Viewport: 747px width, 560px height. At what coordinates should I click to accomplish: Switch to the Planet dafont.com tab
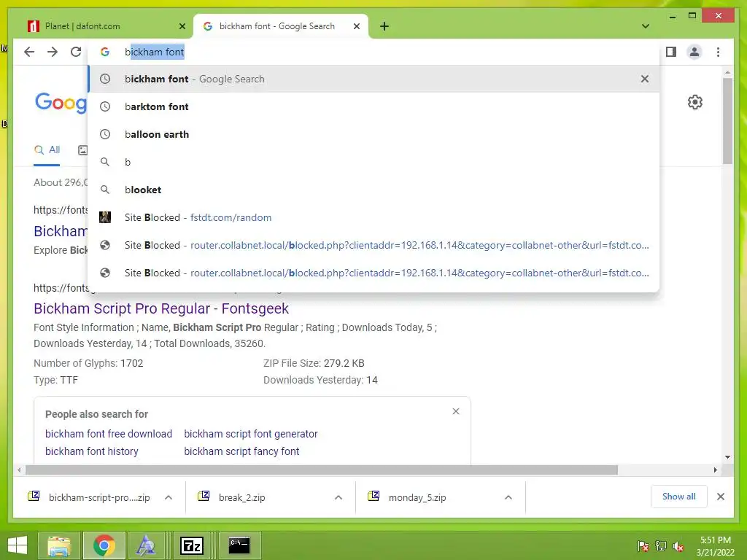coord(105,27)
